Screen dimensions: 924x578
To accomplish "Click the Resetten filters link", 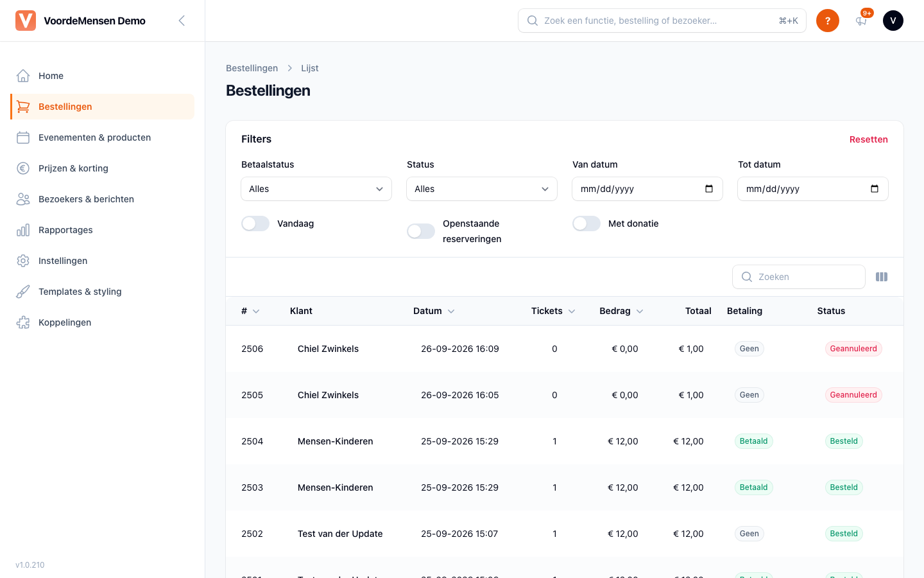I will [869, 139].
